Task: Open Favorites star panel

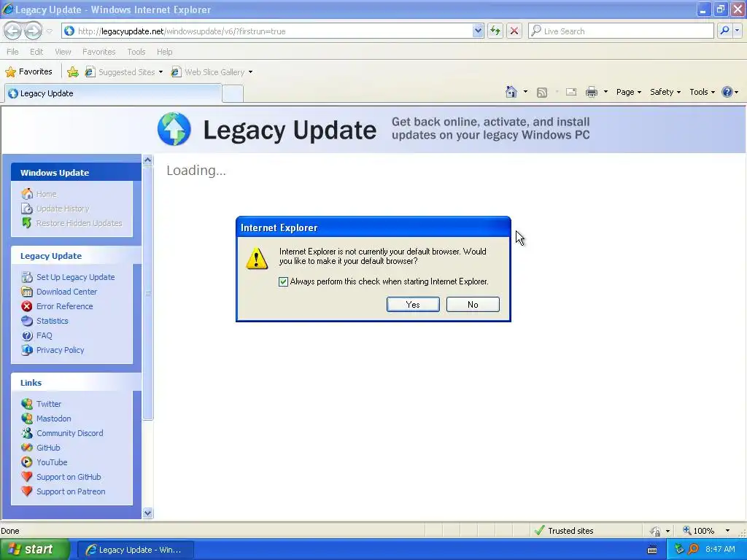Action: [x=28, y=72]
